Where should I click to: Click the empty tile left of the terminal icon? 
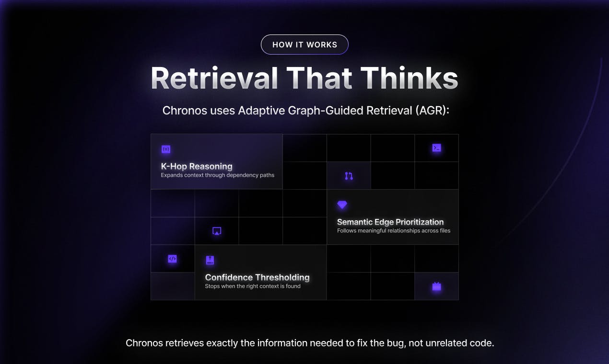pos(393,148)
